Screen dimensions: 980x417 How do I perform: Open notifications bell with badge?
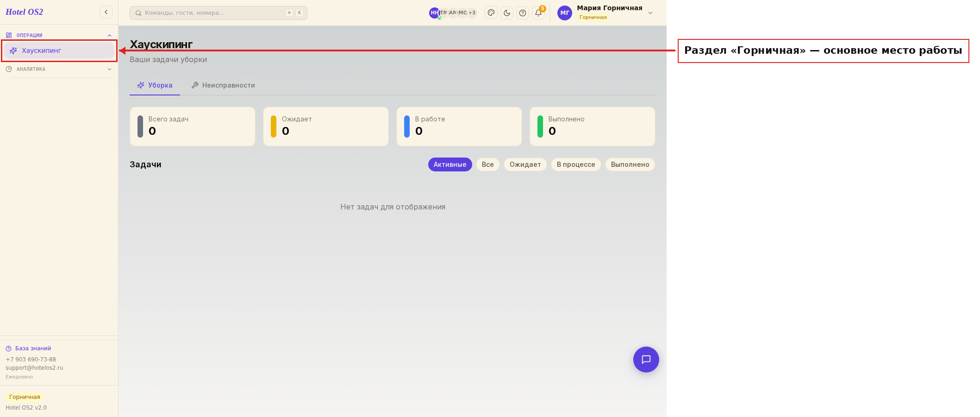[x=538, y=13]
